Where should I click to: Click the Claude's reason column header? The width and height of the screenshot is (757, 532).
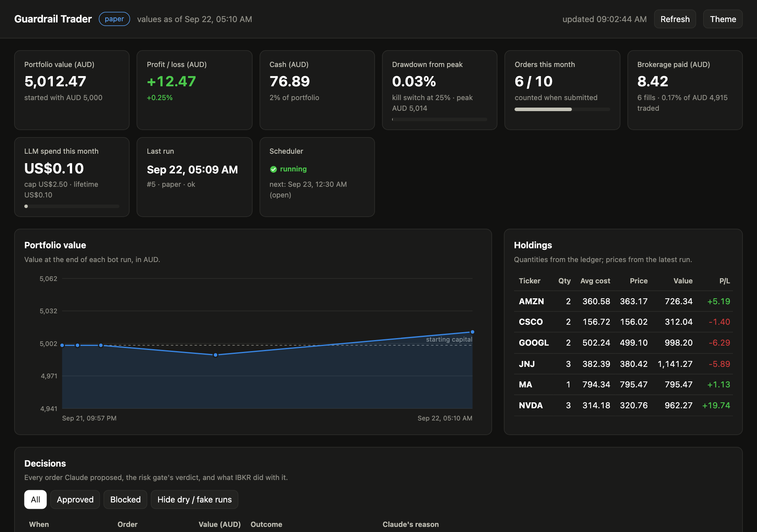(x=410, y=525)
